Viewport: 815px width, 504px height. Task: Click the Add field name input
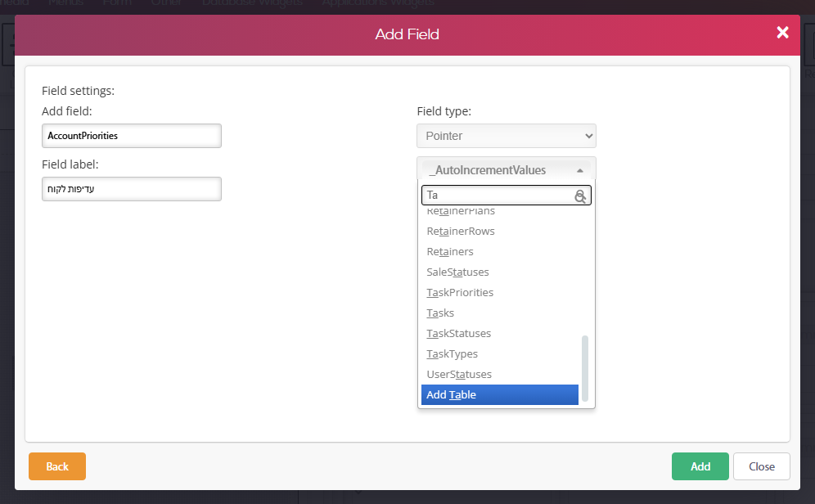tap(132, 136)
